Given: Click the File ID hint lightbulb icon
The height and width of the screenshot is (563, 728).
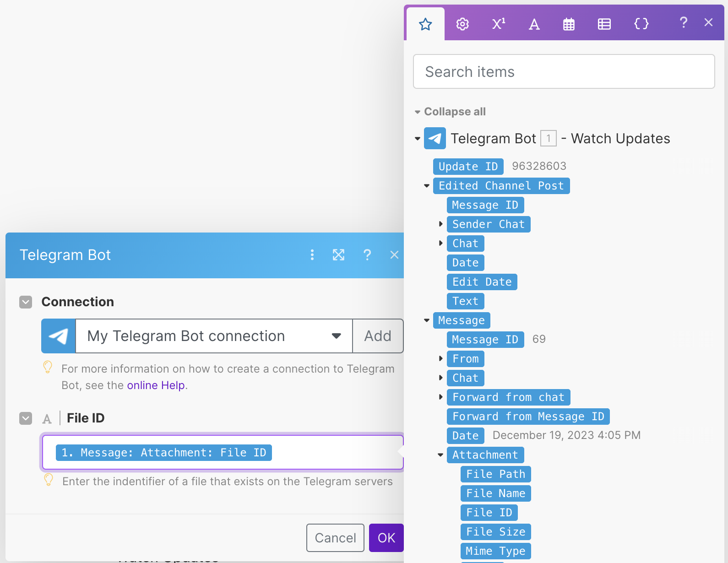Looking at the screenshot, I should tap(48, 480).
